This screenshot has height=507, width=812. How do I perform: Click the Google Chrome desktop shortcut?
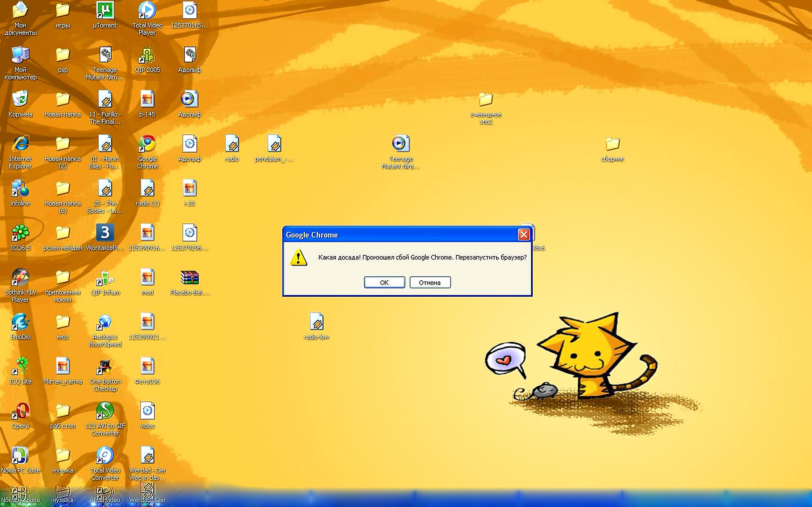147,144
